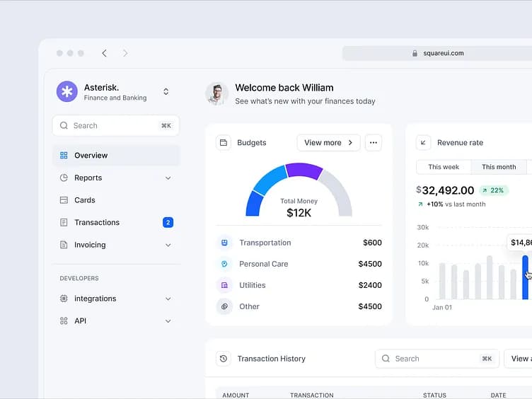This screenshot has width=532, height=399.
Task: Open integrations under Developers
Action: (116, 299)
